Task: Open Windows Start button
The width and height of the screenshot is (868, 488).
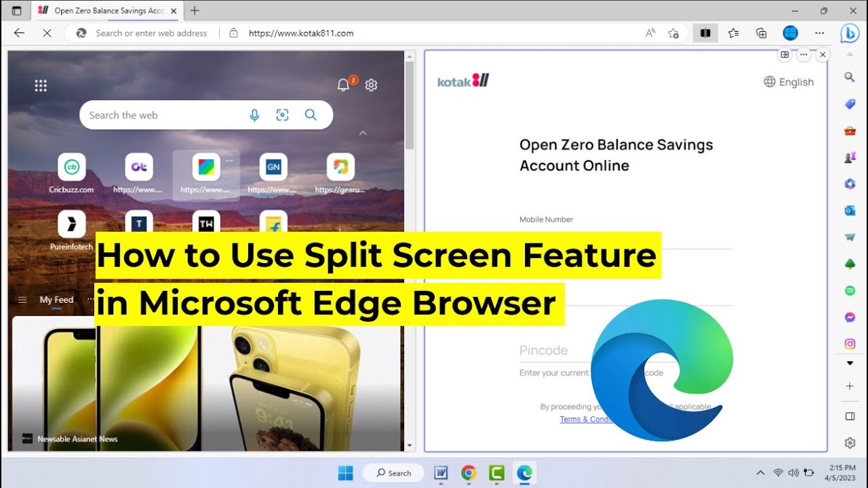Action: (x=345, y=472)
